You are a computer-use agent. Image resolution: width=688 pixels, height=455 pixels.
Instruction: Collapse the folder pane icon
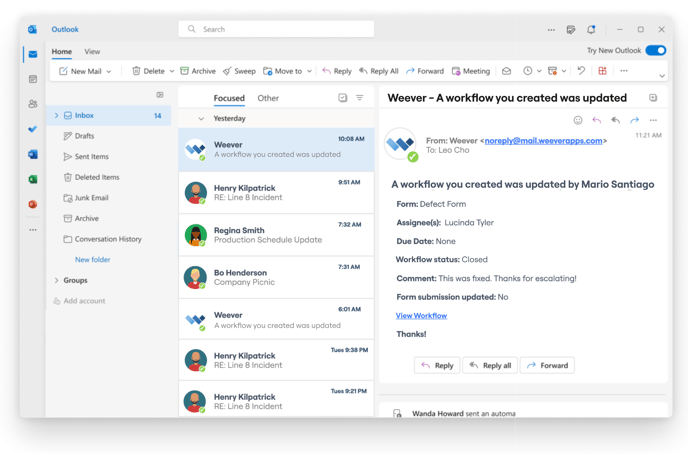click(160, 95)
